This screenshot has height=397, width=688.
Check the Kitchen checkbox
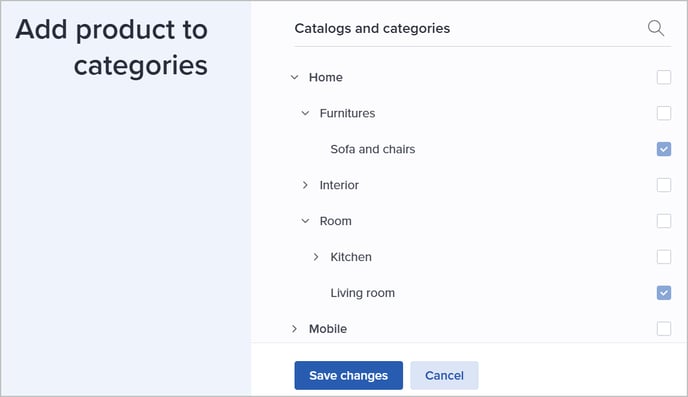click(663, 257)
